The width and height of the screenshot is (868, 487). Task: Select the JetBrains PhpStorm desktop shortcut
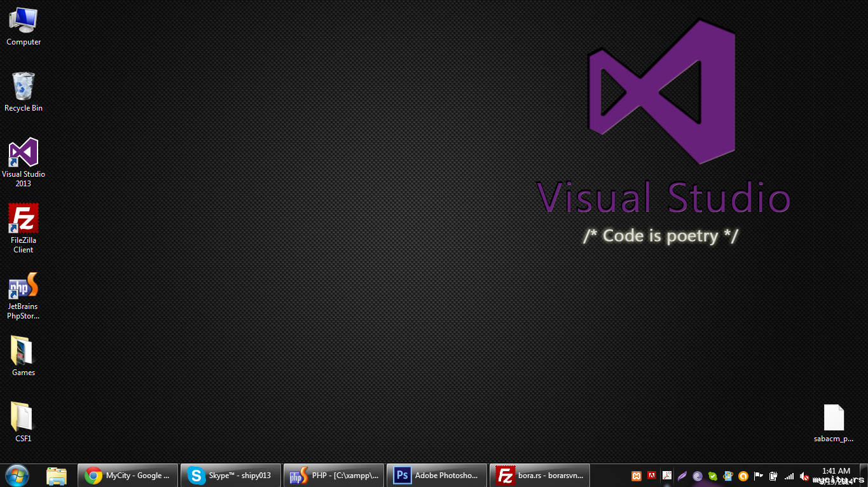point(24,296)
